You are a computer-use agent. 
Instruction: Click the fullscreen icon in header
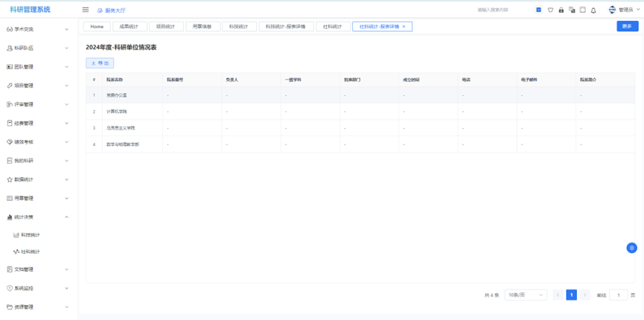click(x=582, y=10)
